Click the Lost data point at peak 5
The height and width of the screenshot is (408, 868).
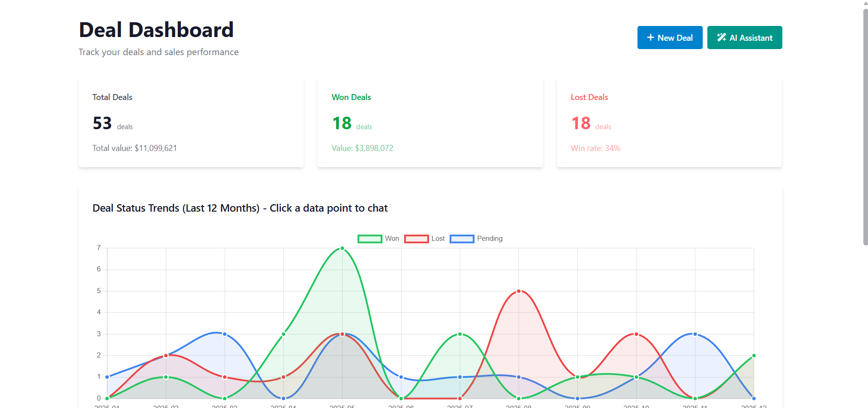pos(518,291)
